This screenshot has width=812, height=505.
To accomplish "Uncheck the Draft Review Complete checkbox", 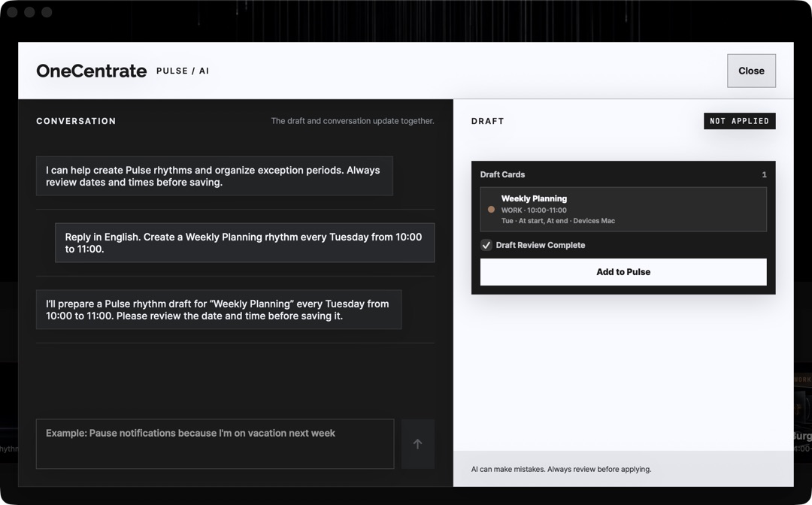I will coord(486,245).
